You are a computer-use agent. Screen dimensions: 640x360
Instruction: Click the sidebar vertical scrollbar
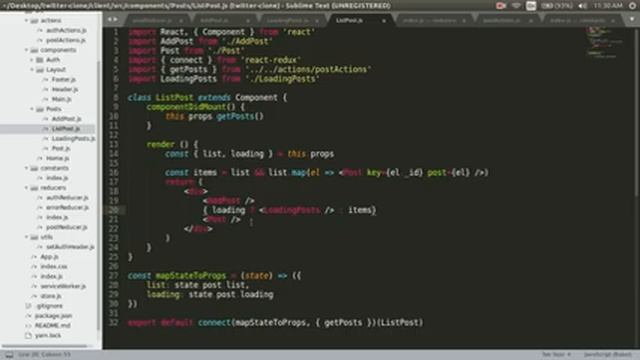point(98,196)
